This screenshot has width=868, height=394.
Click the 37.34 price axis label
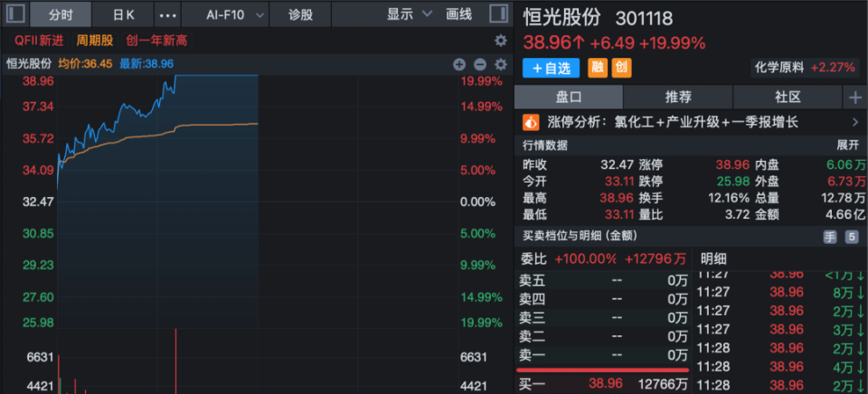pos(38,106)
